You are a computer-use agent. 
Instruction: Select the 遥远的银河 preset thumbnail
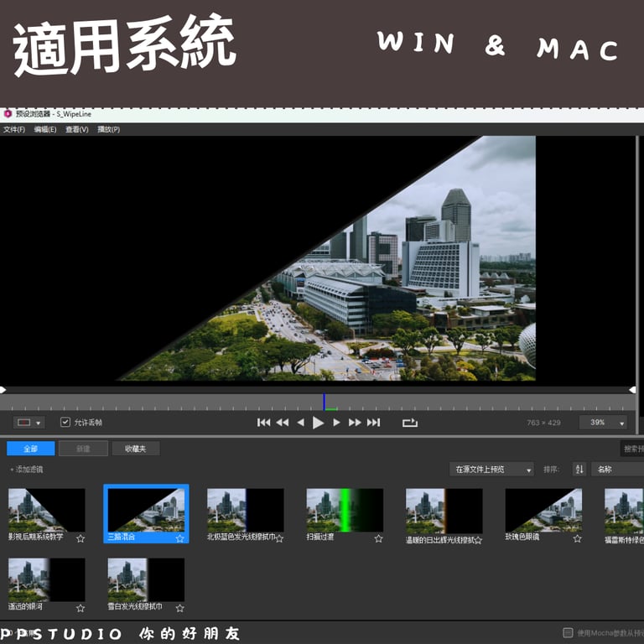[x=47, y=579]
